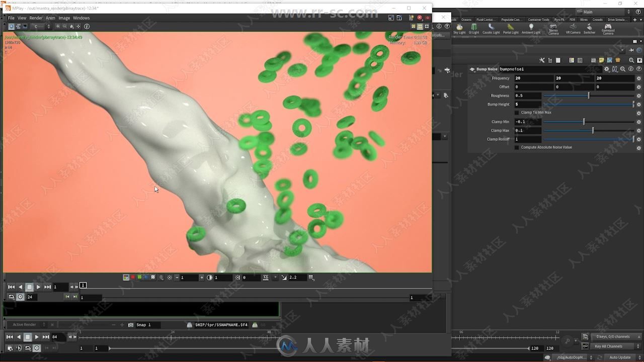
Task: Play the main Houdini timeline backward
Action: [19, 337]
